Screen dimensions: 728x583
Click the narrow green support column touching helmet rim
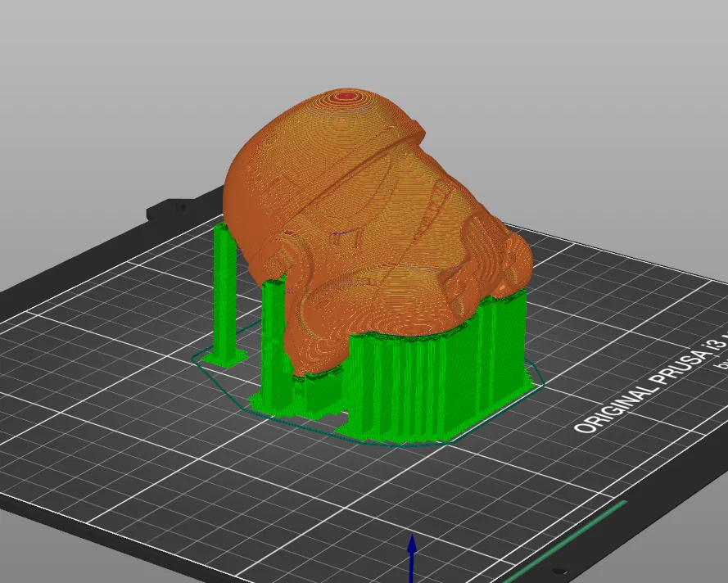274,339
